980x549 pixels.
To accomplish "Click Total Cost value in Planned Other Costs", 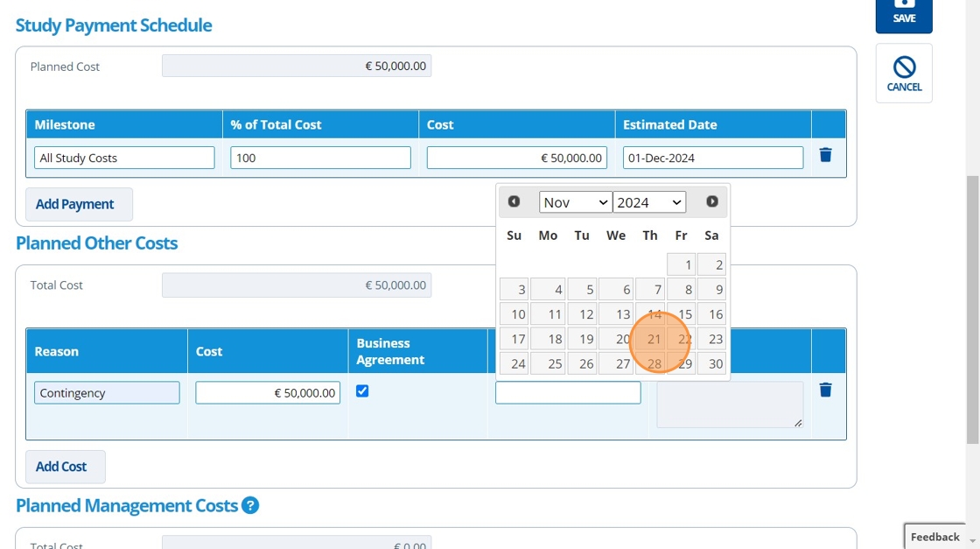I will 297,285.
